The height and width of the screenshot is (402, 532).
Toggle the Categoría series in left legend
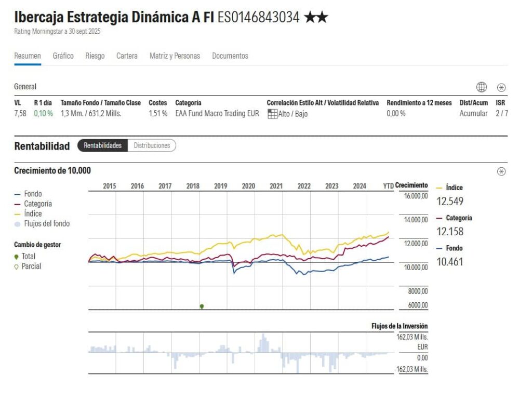(33, 204)
